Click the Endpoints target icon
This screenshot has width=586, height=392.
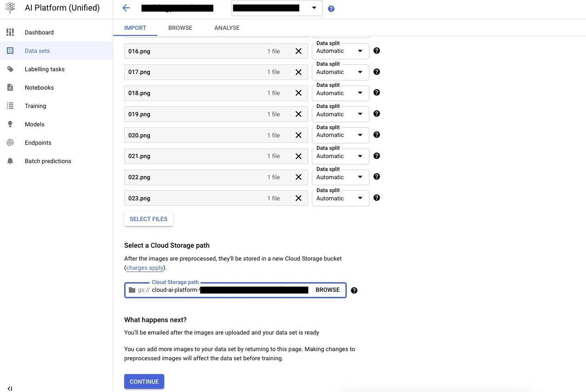(10, 142)
